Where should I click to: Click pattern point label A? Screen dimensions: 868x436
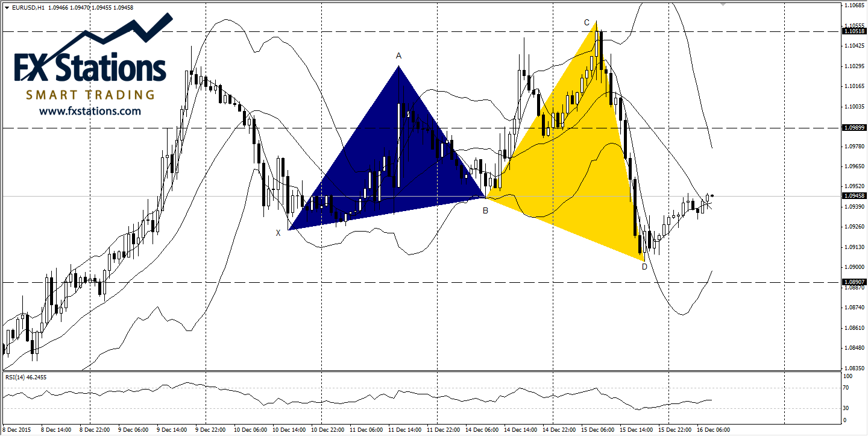[398, 55]
